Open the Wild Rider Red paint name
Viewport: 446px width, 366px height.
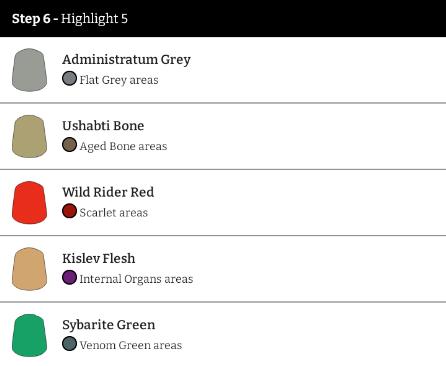pos(108,192)
